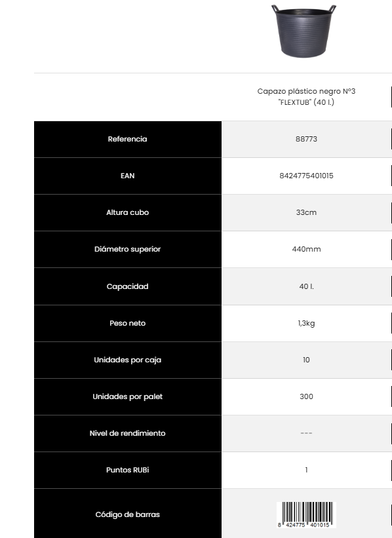Click the 440mm diameter value
Viewport: 392px width, 538px height.
[306, 249]
